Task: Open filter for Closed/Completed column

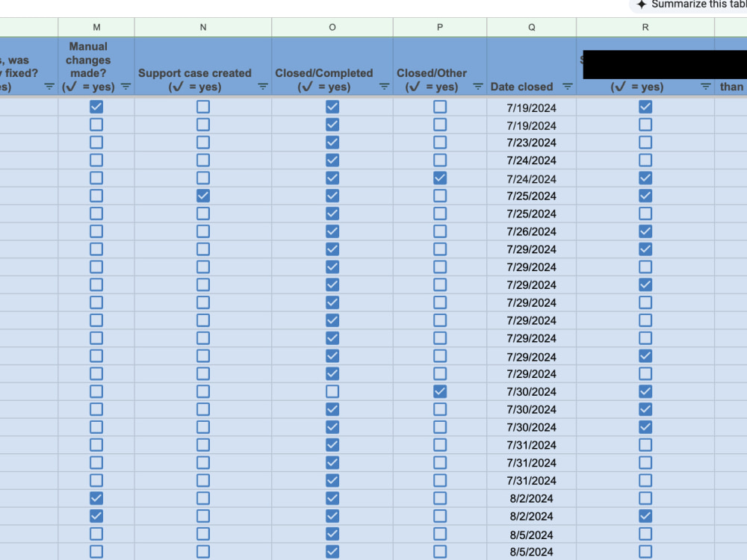Action: click(384, 87)
